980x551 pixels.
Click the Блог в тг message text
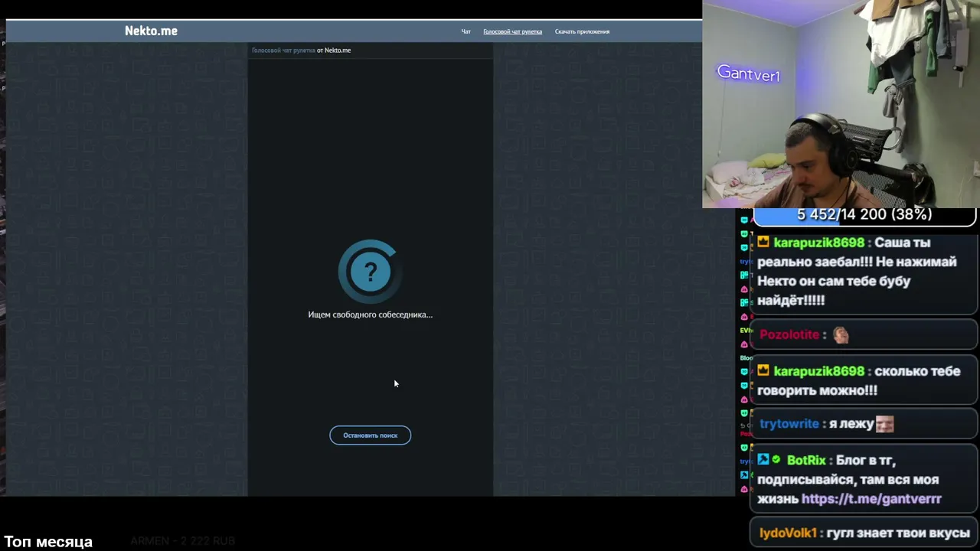pyautogui.click(x=849, y=480)
